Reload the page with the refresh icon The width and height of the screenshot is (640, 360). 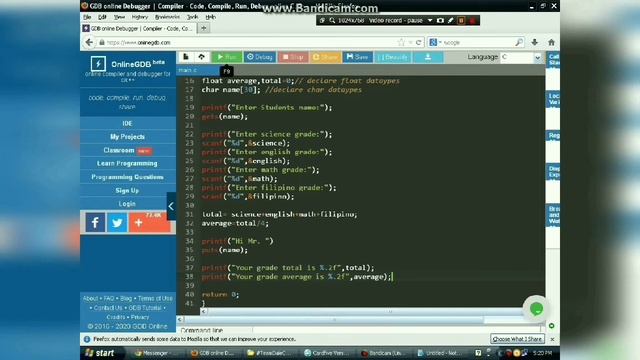coord(418,42)
